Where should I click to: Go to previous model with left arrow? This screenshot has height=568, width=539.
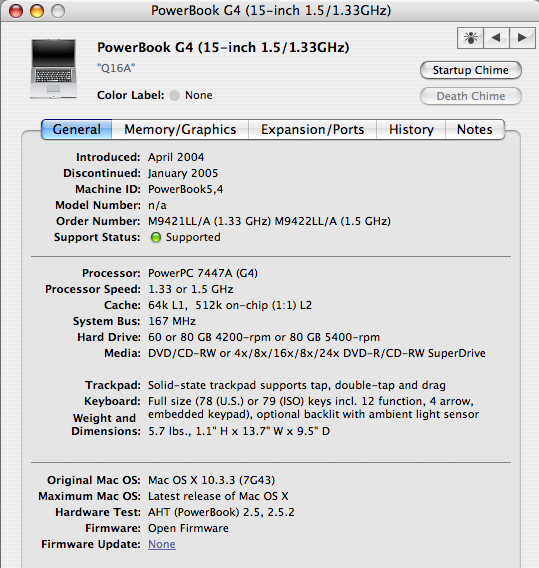click(496, 38)
